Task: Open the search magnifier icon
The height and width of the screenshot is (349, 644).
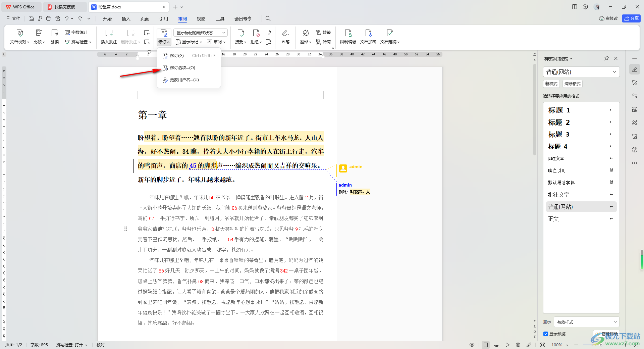Action: click(x=268, y=19)
